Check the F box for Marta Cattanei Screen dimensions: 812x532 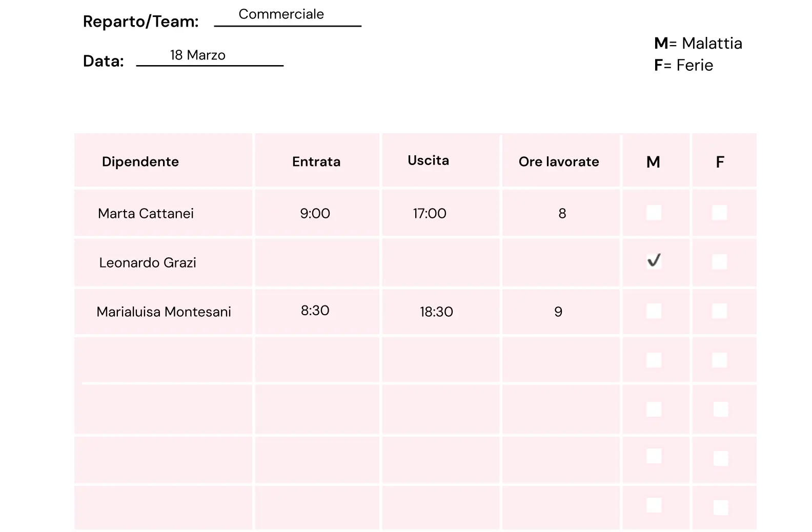pyautogui.click(x=719, y=213)
